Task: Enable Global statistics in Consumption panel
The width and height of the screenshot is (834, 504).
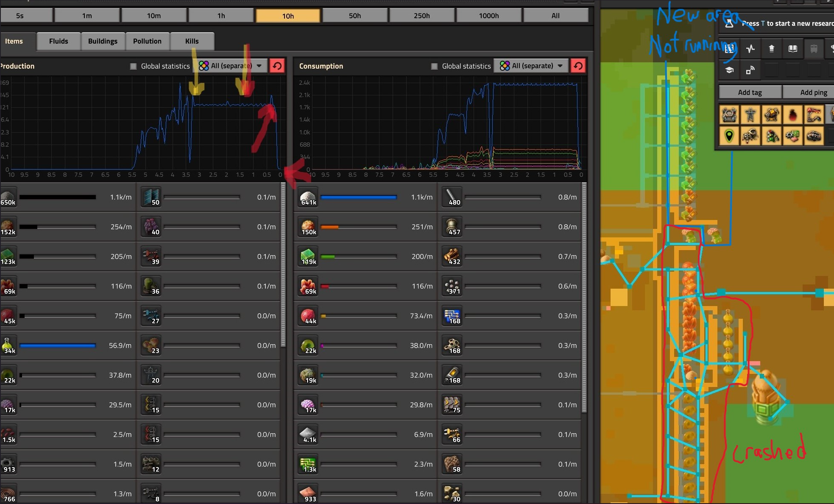Action: click(434, 66)
